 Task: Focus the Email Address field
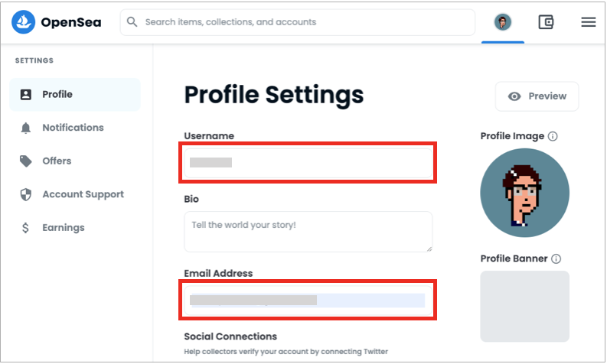click(x=308, y=301)
